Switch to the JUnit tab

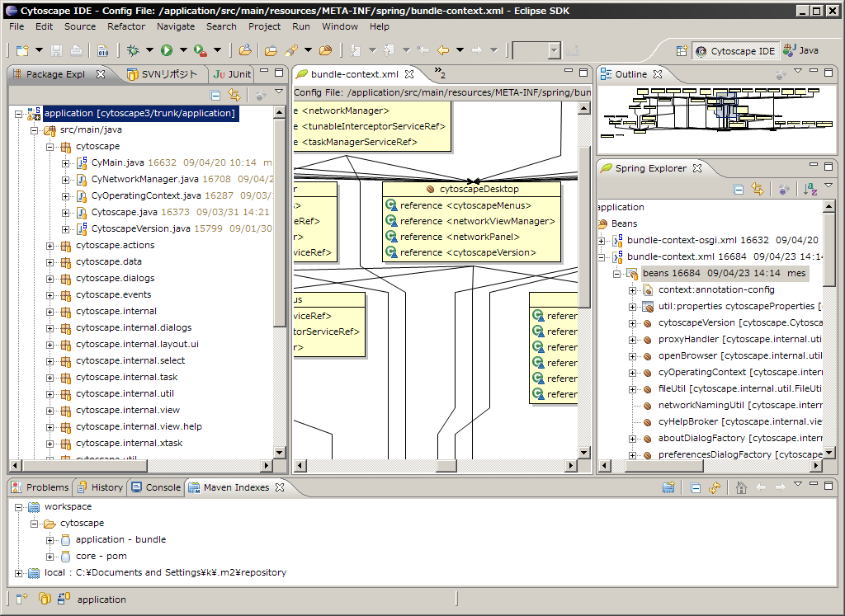pyautogui.click(x=232, y=74)
